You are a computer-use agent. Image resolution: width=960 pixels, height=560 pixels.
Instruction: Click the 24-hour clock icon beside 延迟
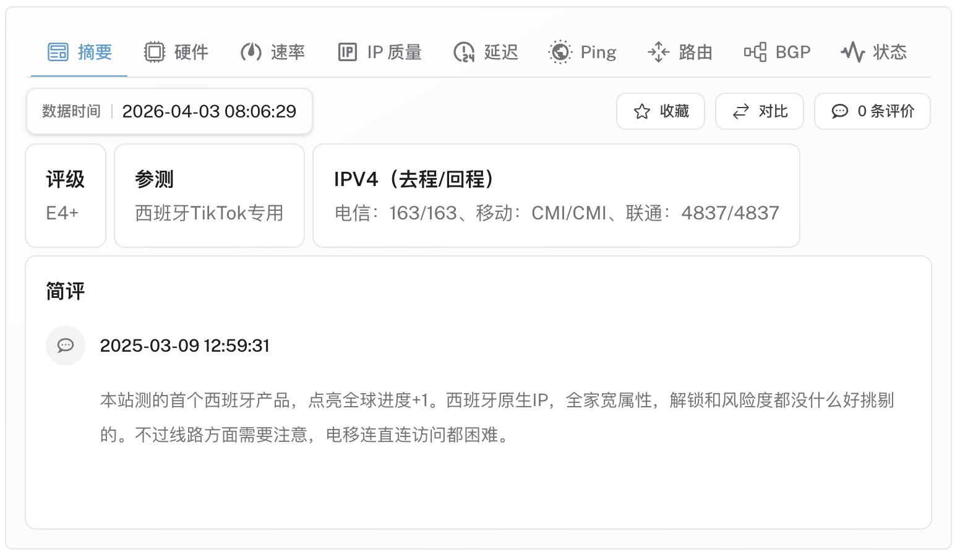tap(464, 52)
